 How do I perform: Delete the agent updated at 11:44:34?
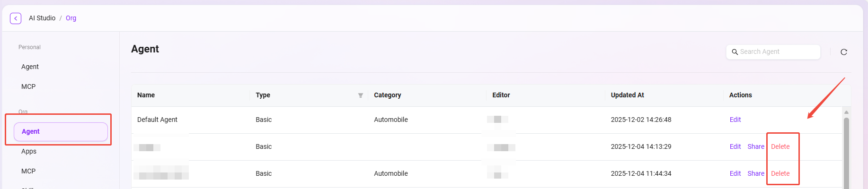point(780,173)
